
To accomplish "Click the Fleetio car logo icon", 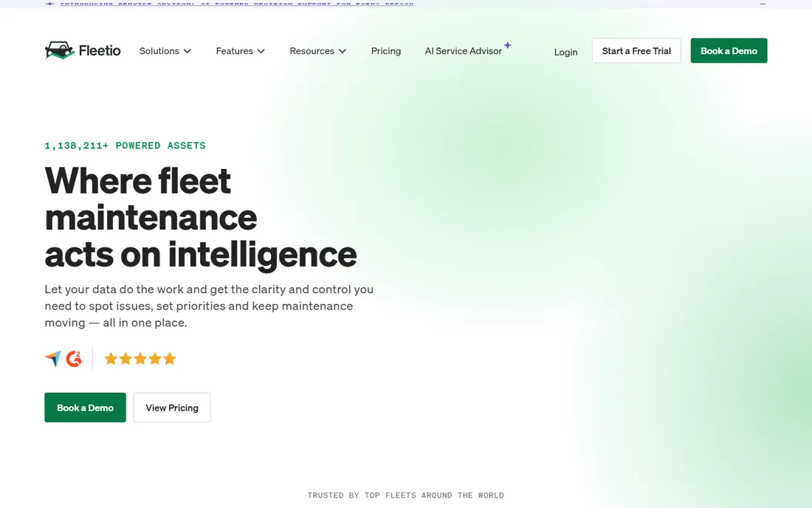I will [60, 50].
